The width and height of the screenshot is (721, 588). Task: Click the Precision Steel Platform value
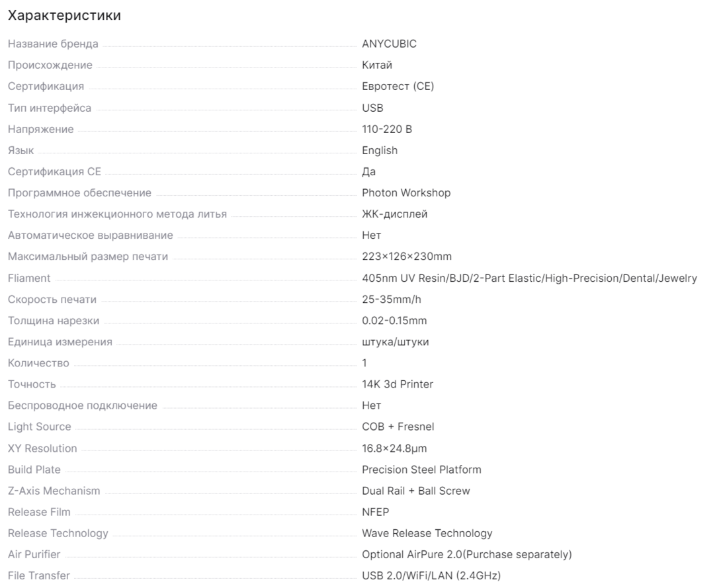(x=421, y=470)
